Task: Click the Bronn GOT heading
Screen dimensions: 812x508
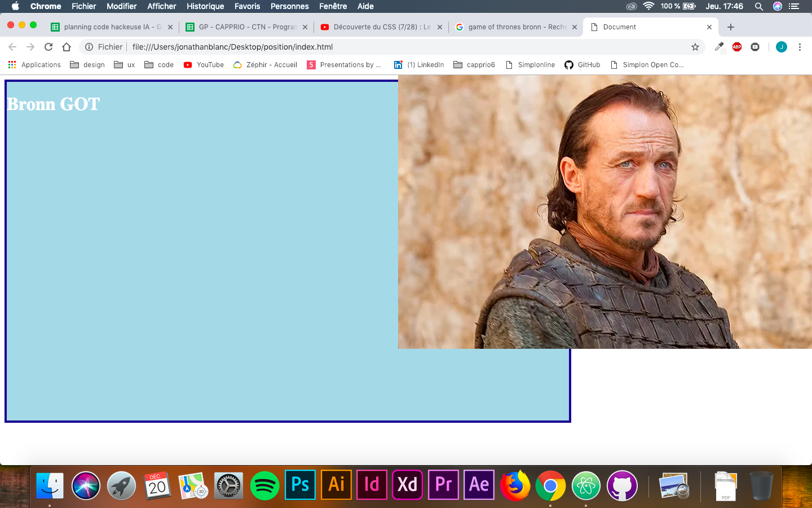Action: [54, 104]
